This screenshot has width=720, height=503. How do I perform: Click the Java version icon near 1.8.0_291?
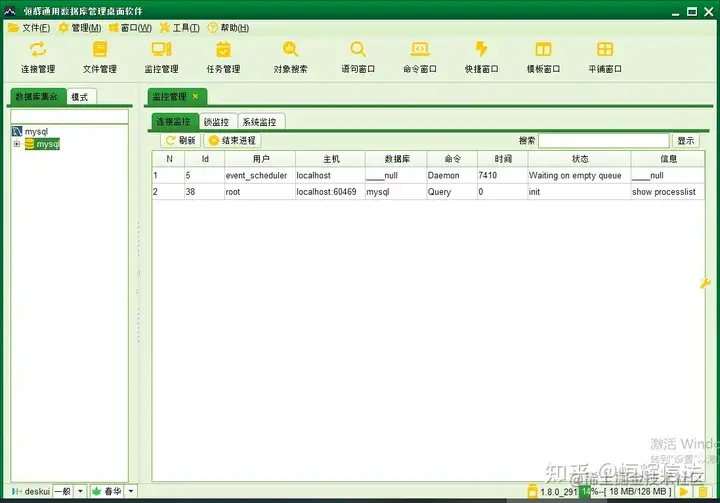point(532,492)
